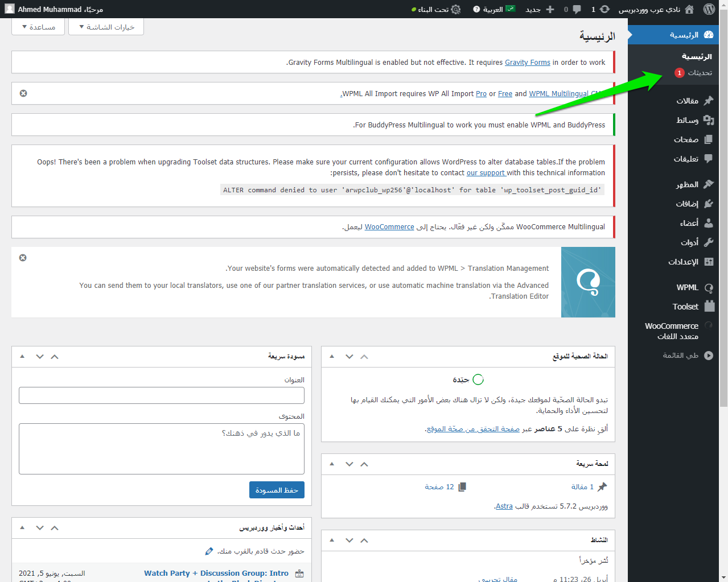Dismiss the WPML All Import notice

pos(23,93)
